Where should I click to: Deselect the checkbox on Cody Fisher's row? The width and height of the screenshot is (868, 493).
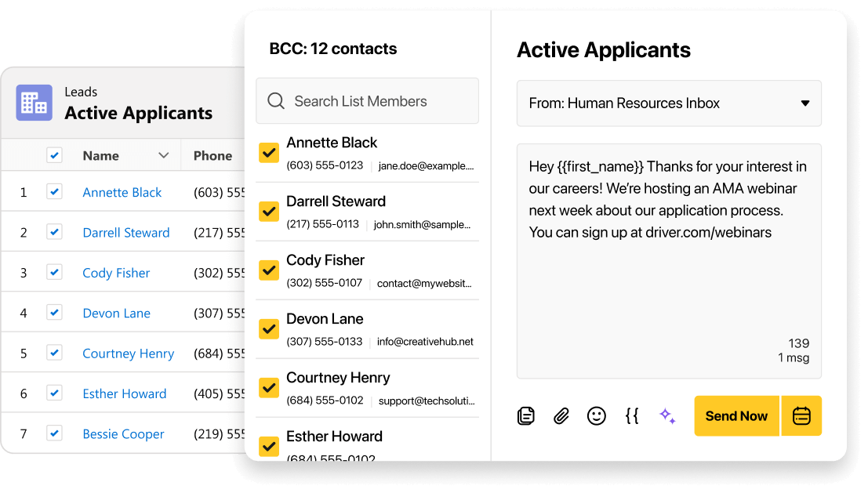click(x=54, y=272)
